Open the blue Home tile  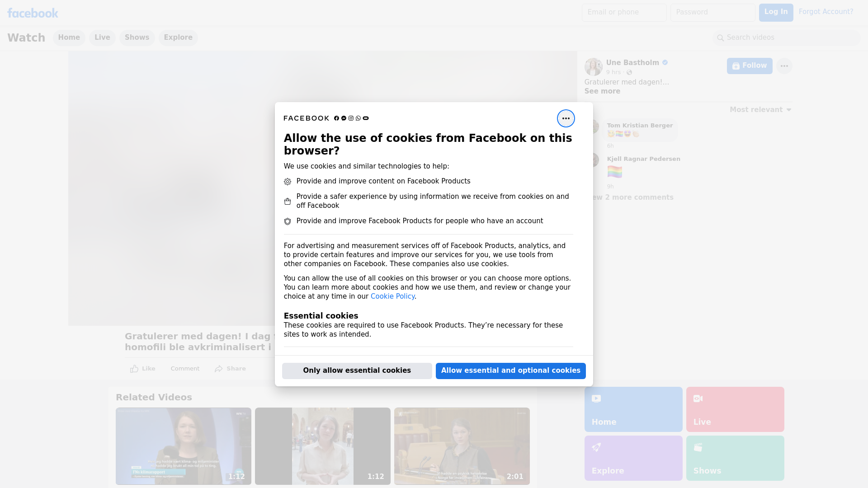(x=633, y=409)
